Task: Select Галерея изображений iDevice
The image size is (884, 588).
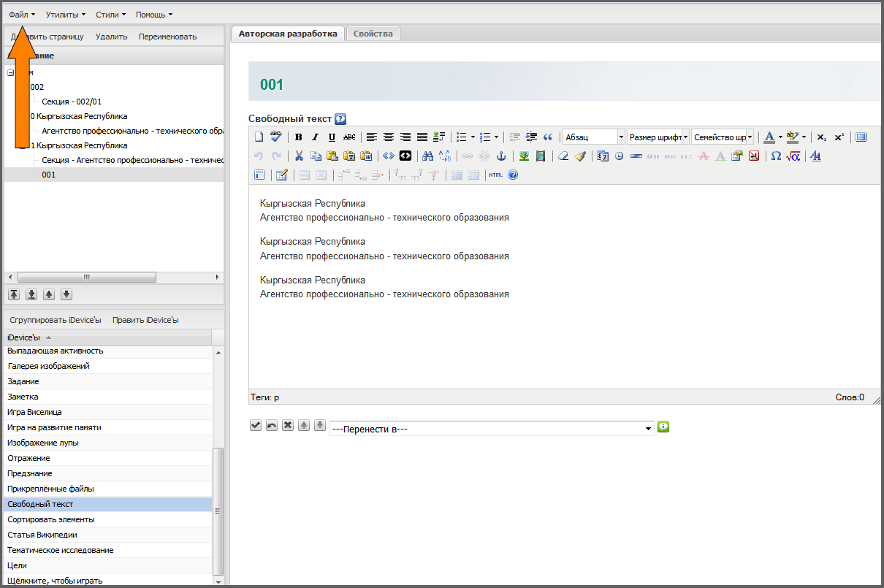Action: click(107, 366)
